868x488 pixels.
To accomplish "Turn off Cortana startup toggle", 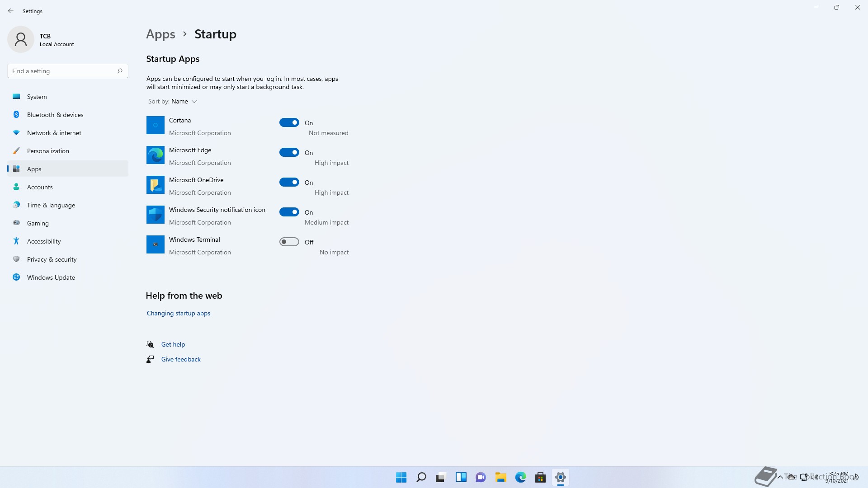I will [289, 122].
